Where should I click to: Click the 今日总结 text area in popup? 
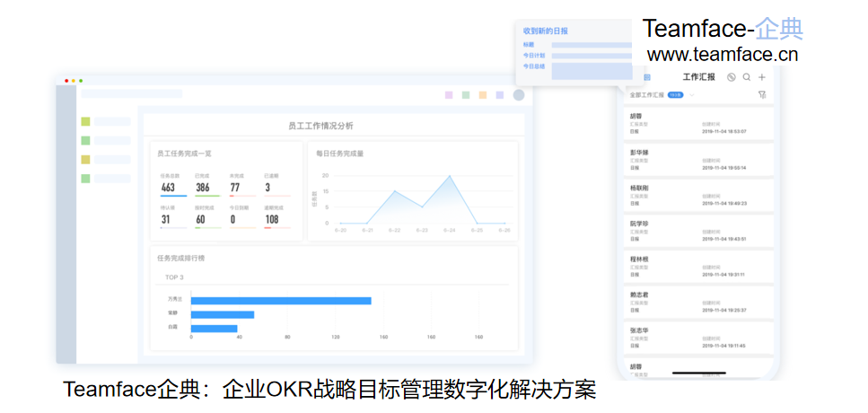pyautogui.click(x=592, y=71)
